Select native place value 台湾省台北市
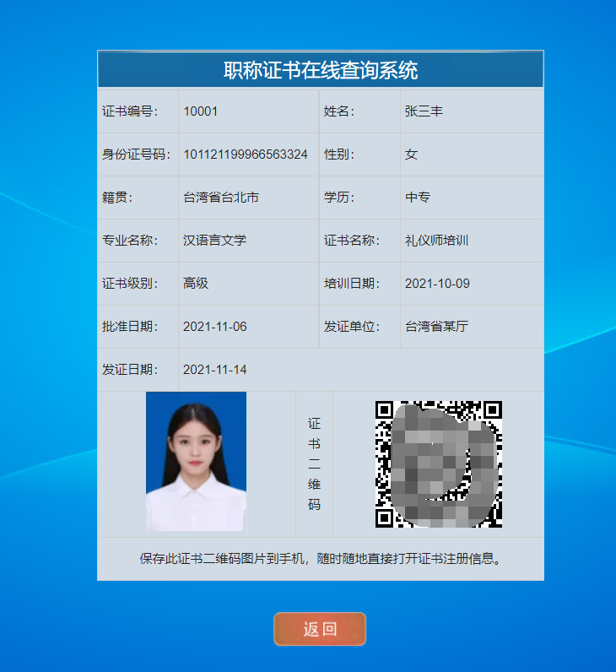The image size is (616, 672). (221, 198)
